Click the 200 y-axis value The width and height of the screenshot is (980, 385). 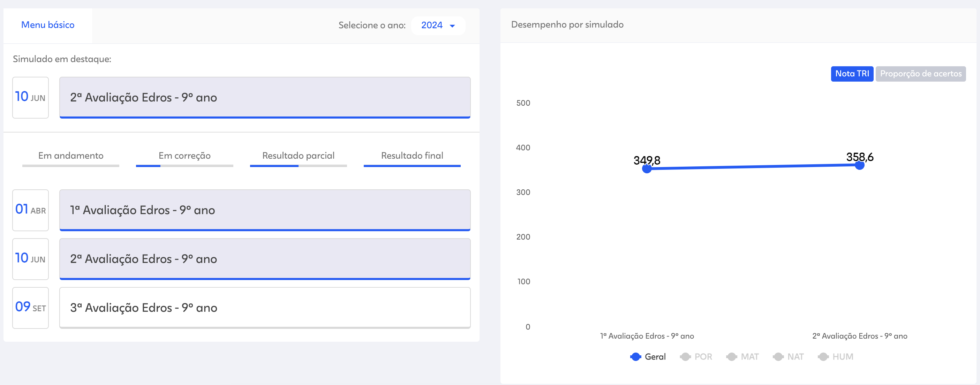pyautogui.click(x=523, y=237)
